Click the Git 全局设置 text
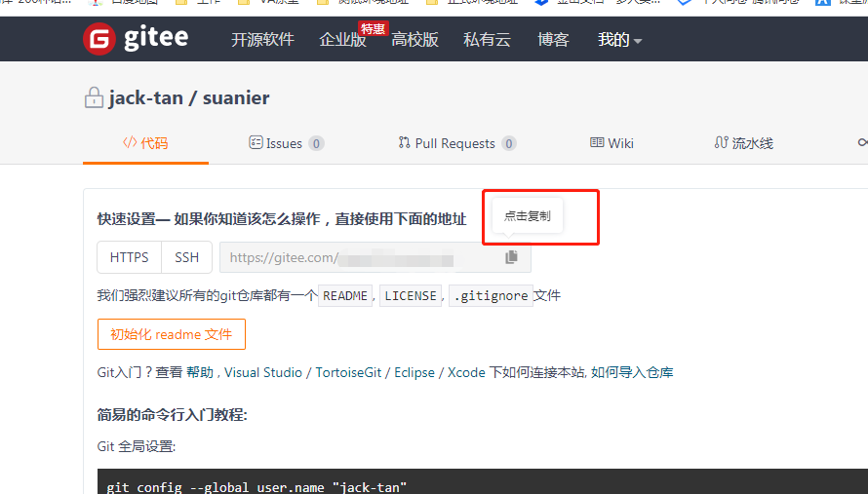 pyautogui.click(x=137, y=446)
